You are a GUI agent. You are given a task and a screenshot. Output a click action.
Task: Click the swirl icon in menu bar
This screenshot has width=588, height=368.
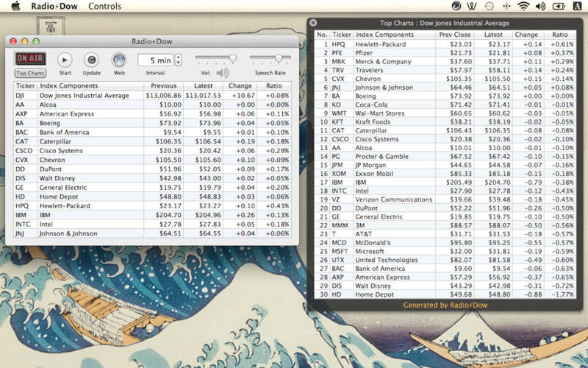pos(456,6)
